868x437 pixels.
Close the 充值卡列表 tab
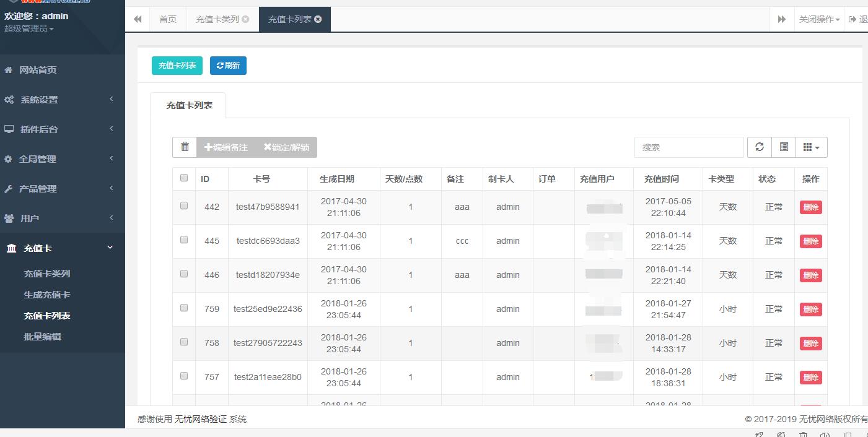[318, 19]
